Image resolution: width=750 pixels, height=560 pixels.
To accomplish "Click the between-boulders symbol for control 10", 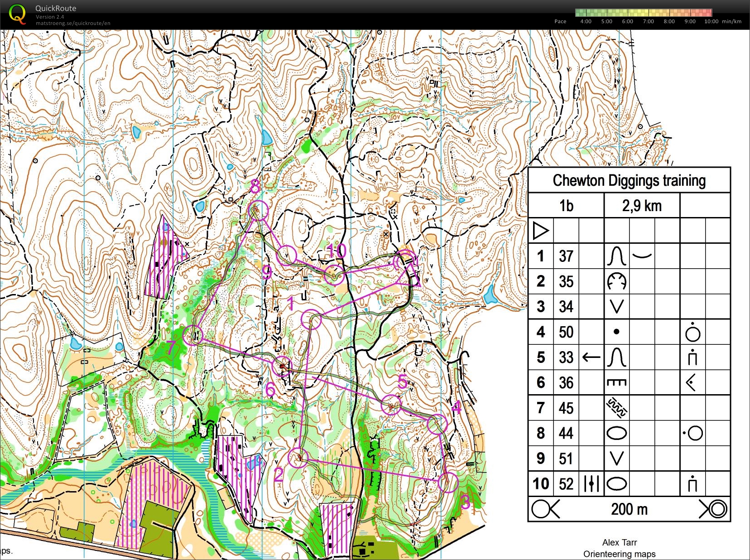I will tap(591, 483).
